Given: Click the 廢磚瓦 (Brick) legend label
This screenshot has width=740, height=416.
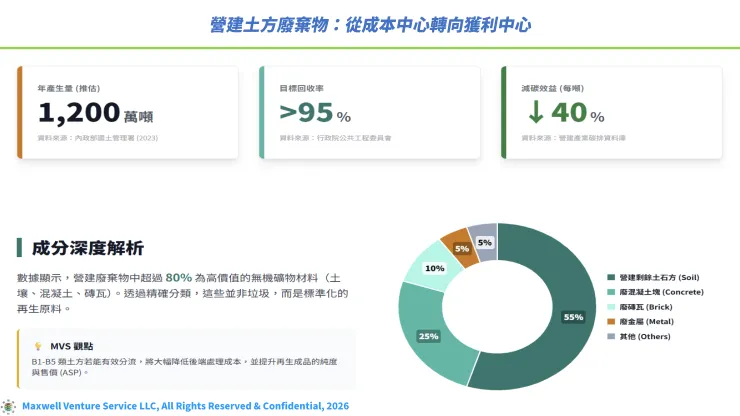Looking at the screenshot, I should [x=646, y=307].
